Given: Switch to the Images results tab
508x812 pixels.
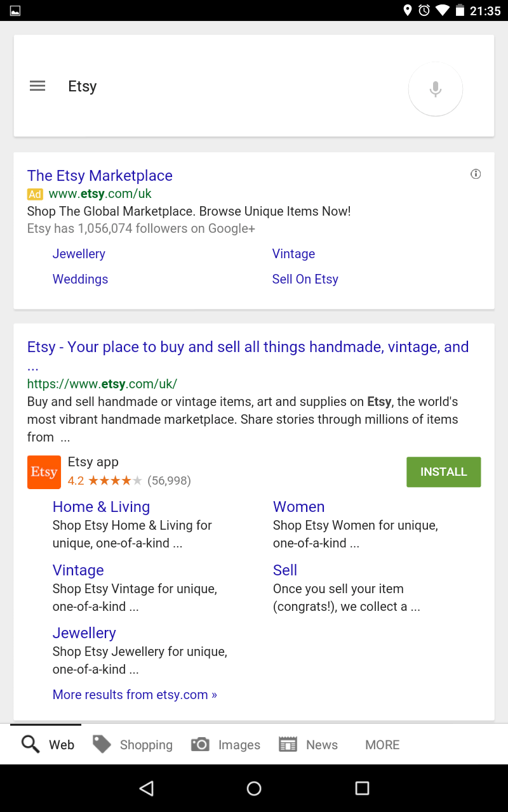Looking at the screenshot, I should pos(226,745).
